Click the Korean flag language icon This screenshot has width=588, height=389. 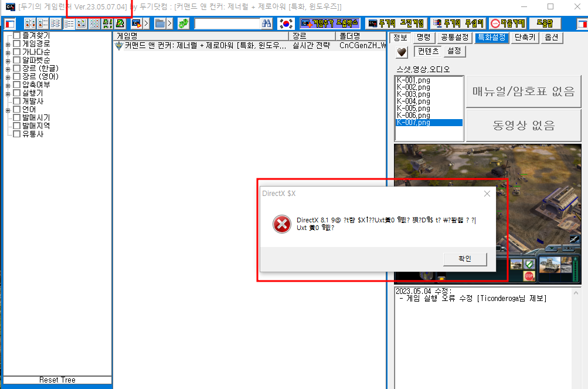point(285,23)
